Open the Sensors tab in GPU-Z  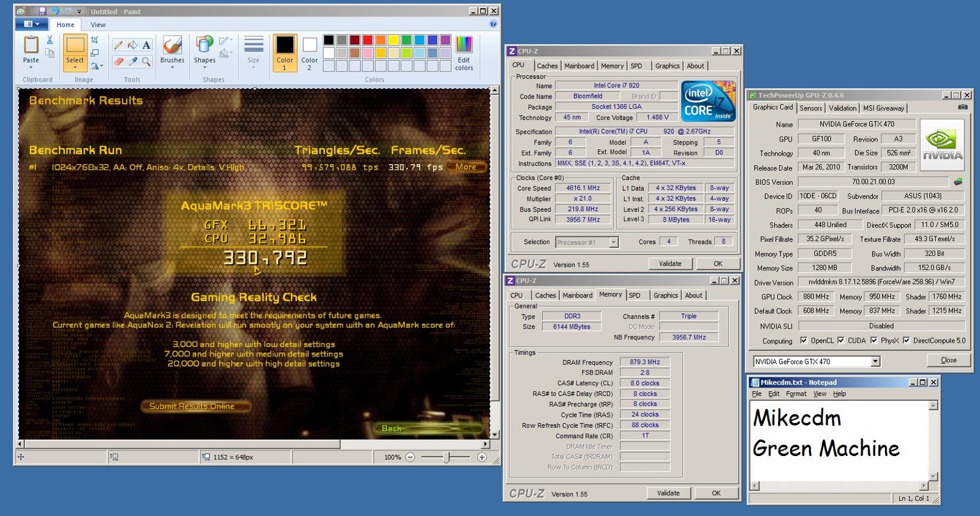[x=810, y=108]
